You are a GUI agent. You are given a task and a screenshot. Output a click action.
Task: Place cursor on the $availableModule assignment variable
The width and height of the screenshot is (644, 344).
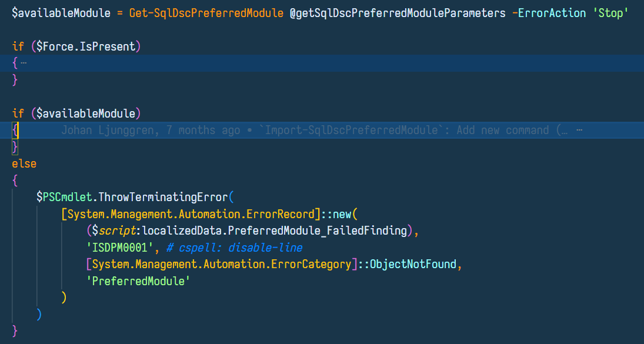61,13
